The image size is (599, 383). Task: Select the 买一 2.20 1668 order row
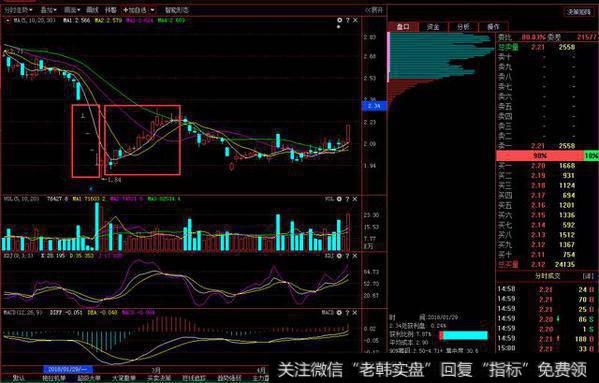pyautogui.click(x=547, y=166)
